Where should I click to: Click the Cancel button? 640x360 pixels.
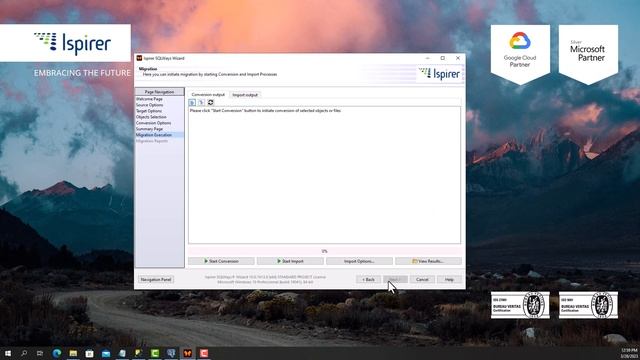[x=422, y=280]
